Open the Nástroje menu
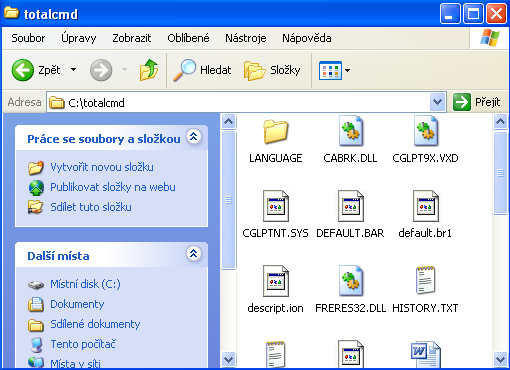 [x=246, y=38]
